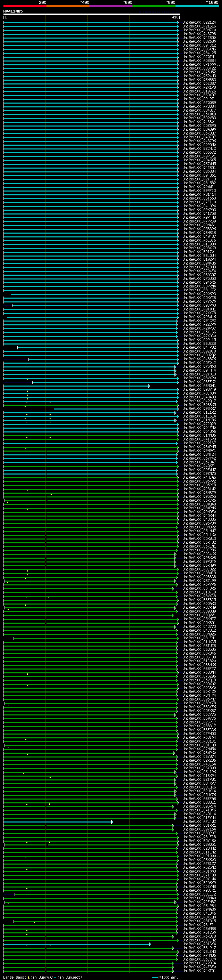
Task: Select hit label UniRef100_Q4DKH4
Action: [199, 516]
